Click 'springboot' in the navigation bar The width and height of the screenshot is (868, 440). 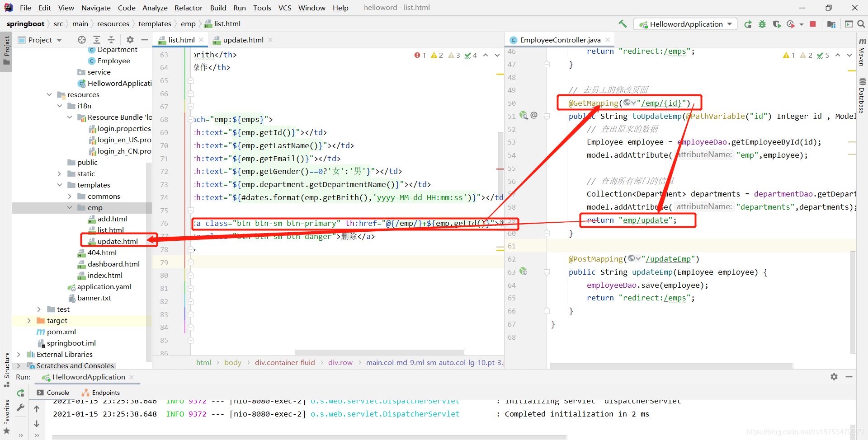pos(25,23)
